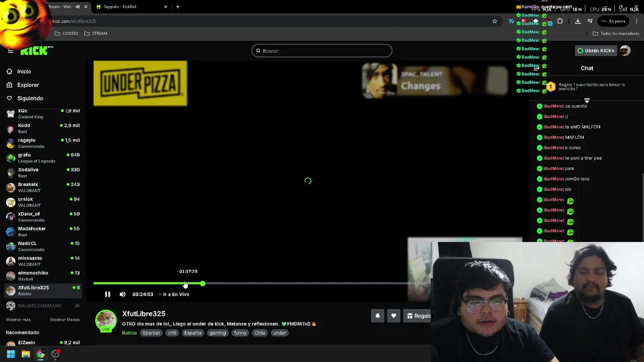Expand the chat leaderboard drag handle
The width and height of the screenshot is (644, 362).
click(587, 101)
